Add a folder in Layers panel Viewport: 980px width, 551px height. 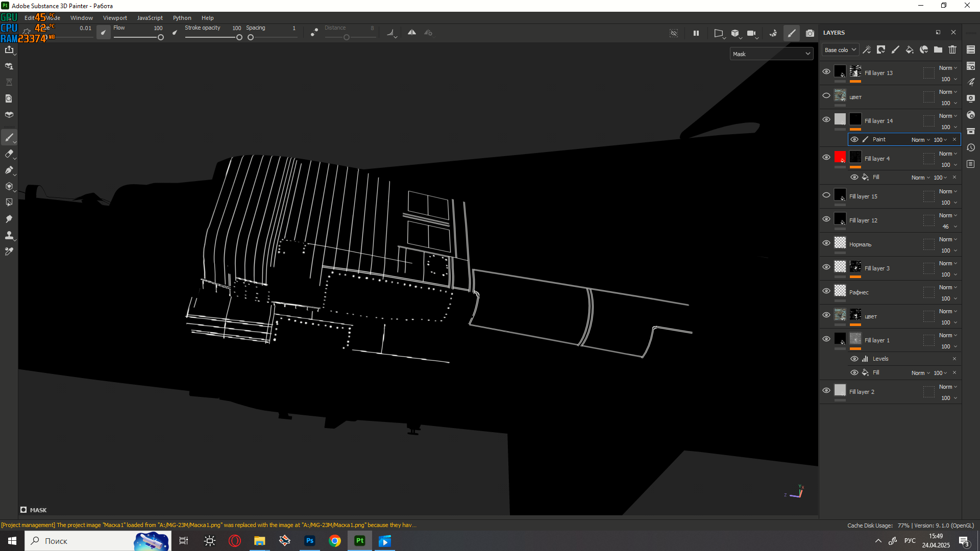[x=938, y=49]
